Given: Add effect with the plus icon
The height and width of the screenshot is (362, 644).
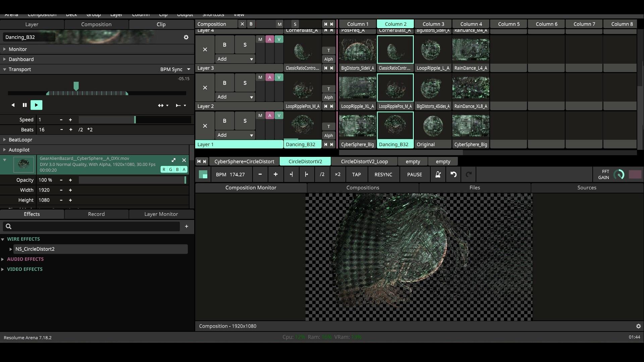Looking at the screenshot, I should point(186,227).
